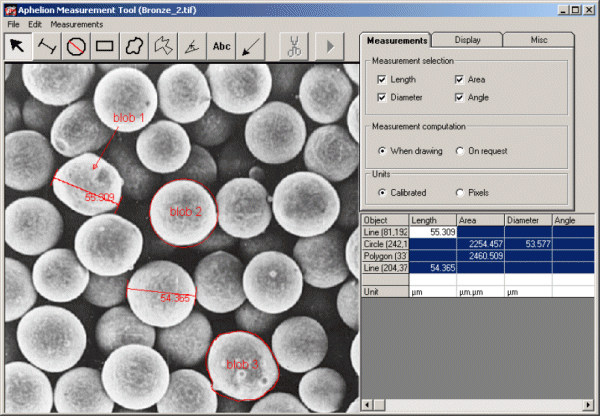Image resolution: width=600 pixels, height=416 pixels.
Task: Click the table's right scroll arrow
Action: pyautogui.click(x=588, y=405)
